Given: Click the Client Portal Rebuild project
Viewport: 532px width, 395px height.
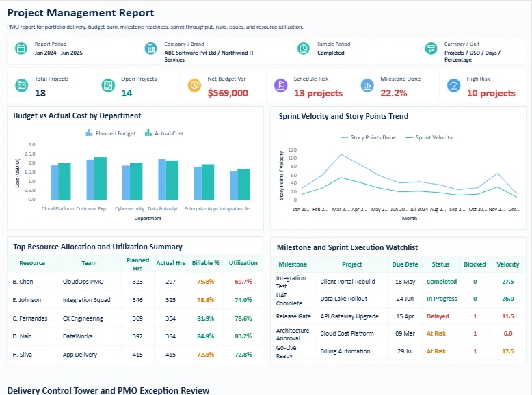Looking at the screenshot, I should pos(347,282).
